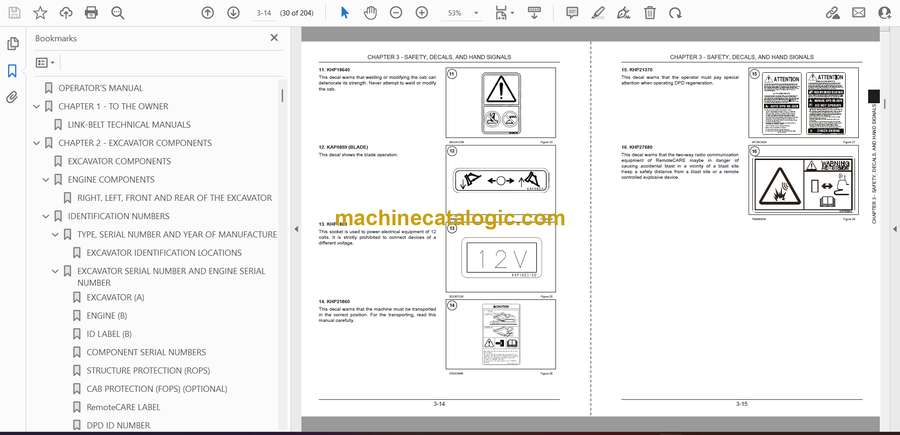Collapse the IDENTIFICATION NUMBERS bookmark node
This screenshot has height=435, width=900.
[45, 216]
